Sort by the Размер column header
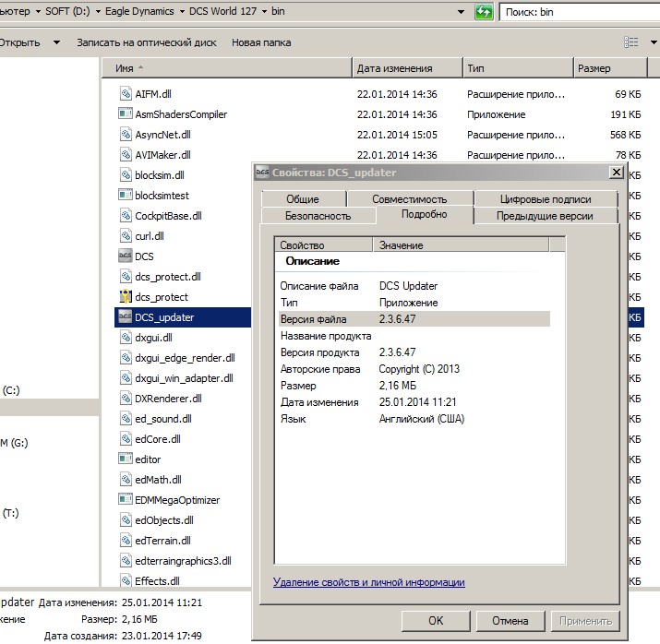Viewport: 660px width, 644px height. tap(610, 67)
